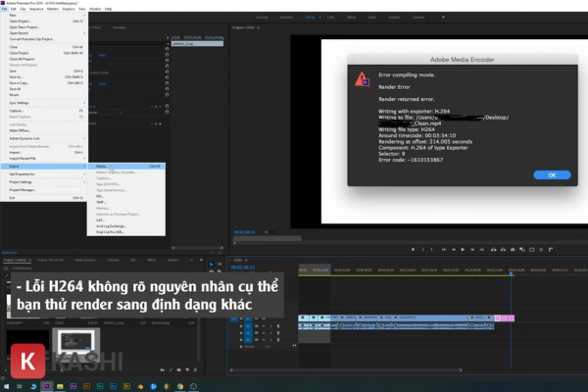Click the Mark Out bracket icon
588x392 pixels.
click(x=431, y=250)
